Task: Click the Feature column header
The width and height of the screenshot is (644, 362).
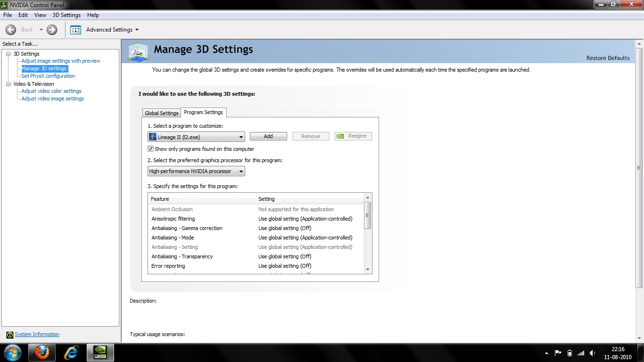Action: [202, 199]
